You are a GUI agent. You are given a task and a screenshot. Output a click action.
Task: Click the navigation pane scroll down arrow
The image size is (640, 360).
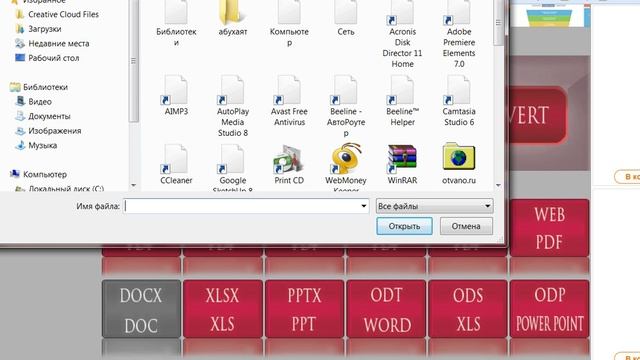(x=133, y=186)
